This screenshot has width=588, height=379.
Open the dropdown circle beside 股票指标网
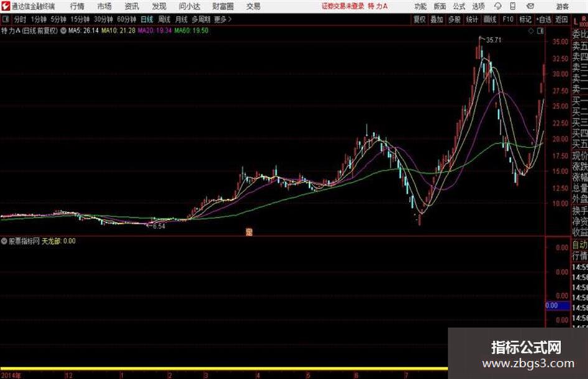tap(4, 241)
